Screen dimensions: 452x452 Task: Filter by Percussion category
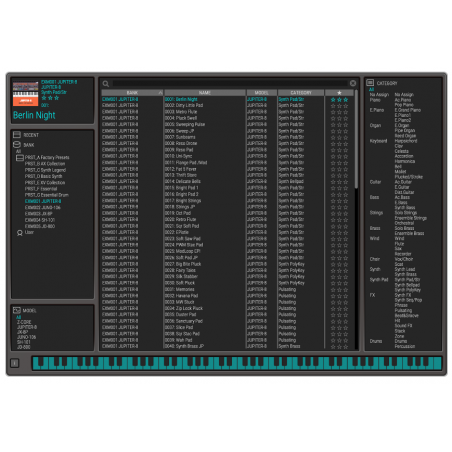pyautogui.click(x=405, y=346)
